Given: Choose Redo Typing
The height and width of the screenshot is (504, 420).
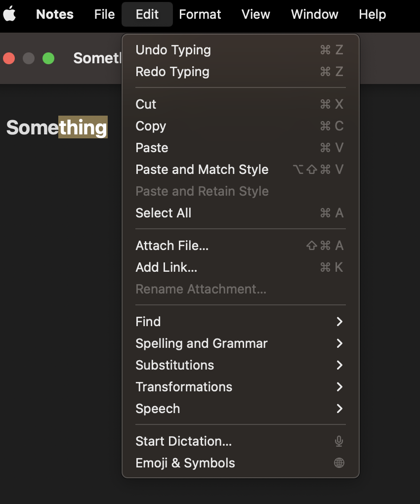Looking at the screenshot, I should pos(172,72).
